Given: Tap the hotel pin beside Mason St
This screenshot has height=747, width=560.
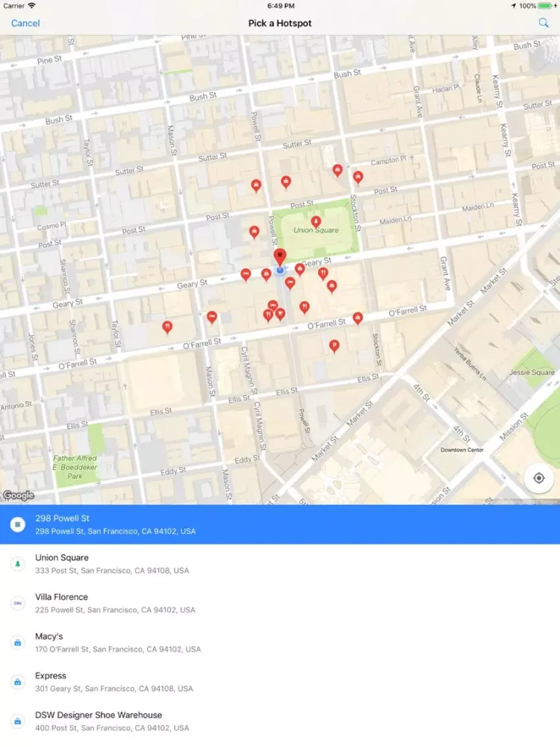Looking at the screenshot, I should 212,317.
